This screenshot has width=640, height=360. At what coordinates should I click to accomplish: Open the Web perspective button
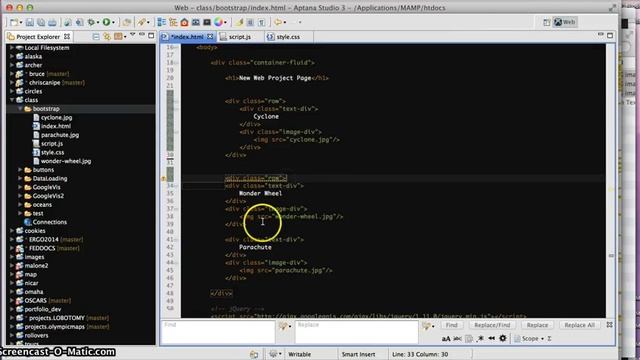564,22
